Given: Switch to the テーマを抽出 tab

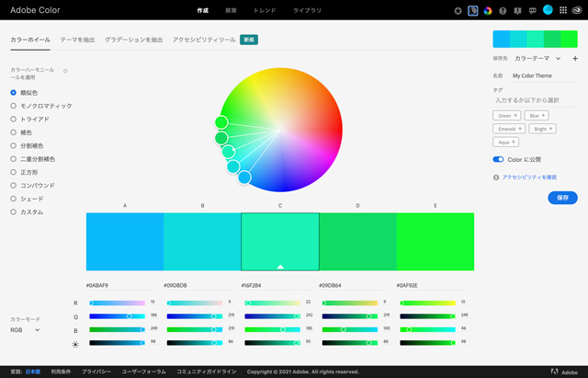Looking at the screenshot, I should (x=77, y=40).
